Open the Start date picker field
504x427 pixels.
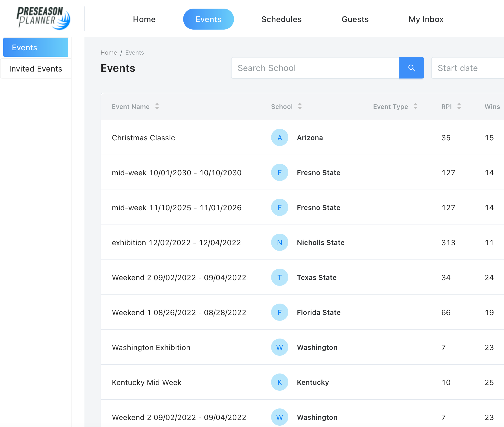467,68
